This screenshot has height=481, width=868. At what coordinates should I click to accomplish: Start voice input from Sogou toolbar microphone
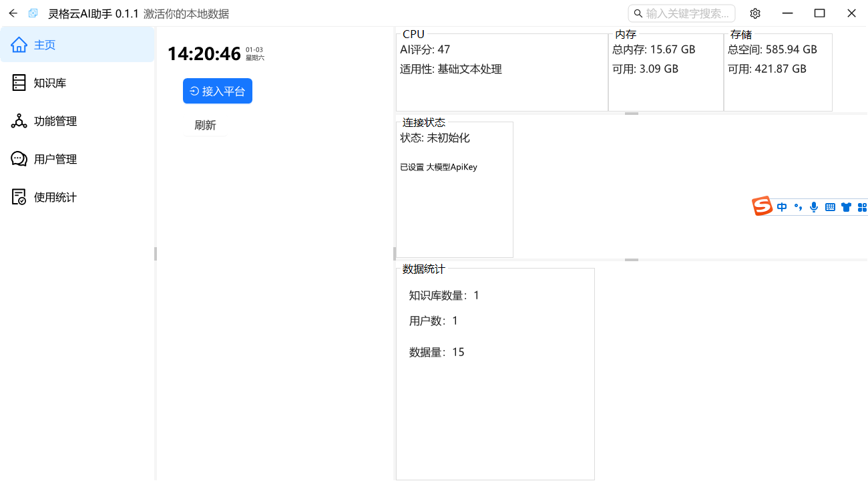tap(813, 206)
